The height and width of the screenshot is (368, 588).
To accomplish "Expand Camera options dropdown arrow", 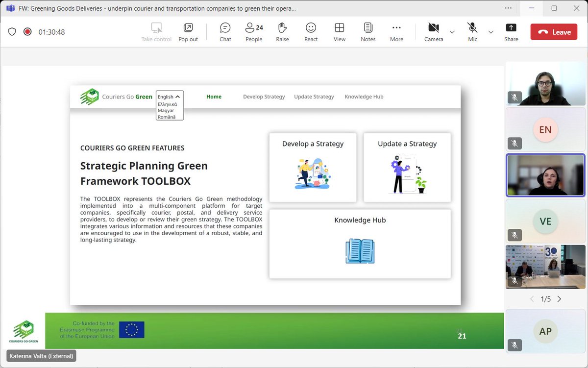I will coord(452,32).
